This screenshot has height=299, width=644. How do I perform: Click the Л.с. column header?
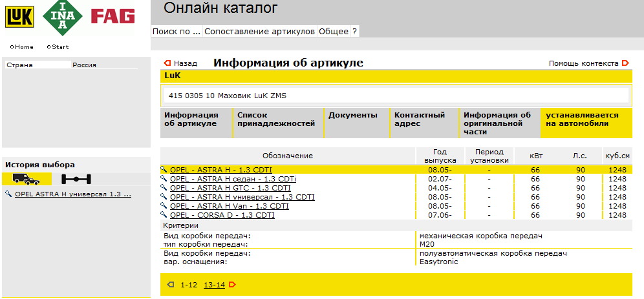pos(581,156)
